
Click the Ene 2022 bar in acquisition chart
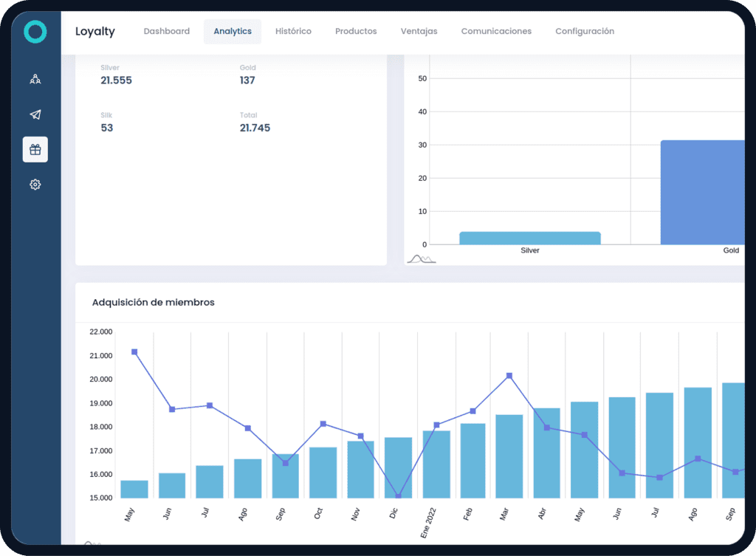pyautogui.click(x=436, y=465)
